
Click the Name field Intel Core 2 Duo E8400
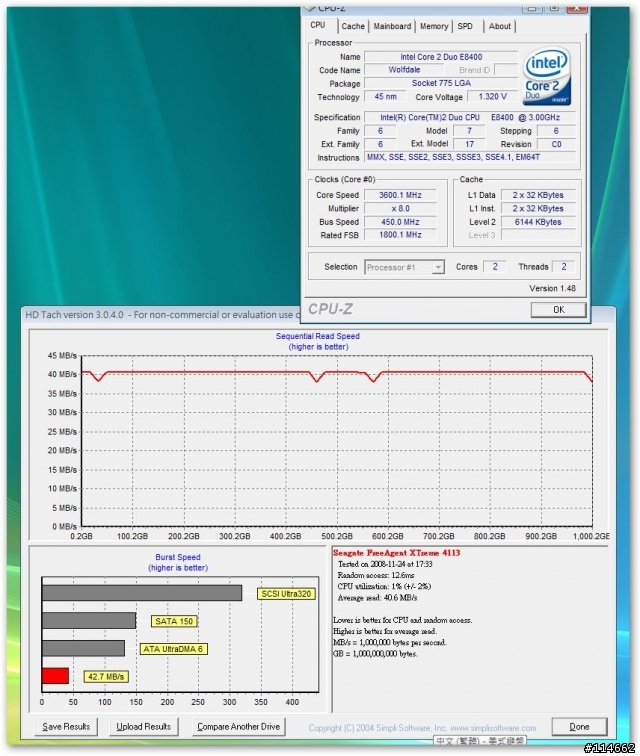click(441, 57)
